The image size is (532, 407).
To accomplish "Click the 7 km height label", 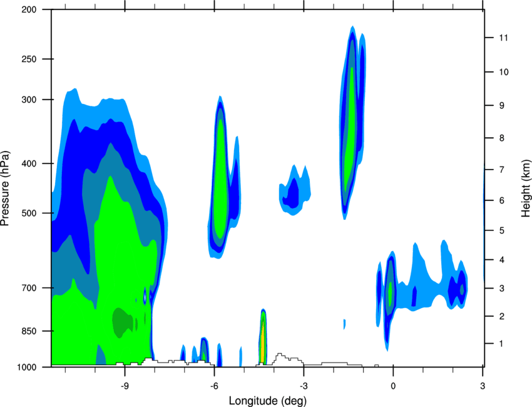I will [x=502, y=170].
